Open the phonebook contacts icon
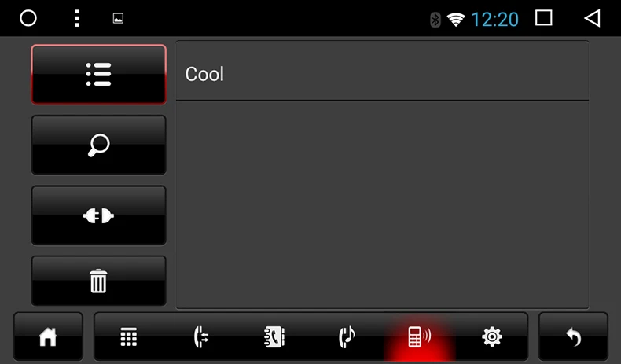Viewport: 621px width, 364px height. [274, 336]
